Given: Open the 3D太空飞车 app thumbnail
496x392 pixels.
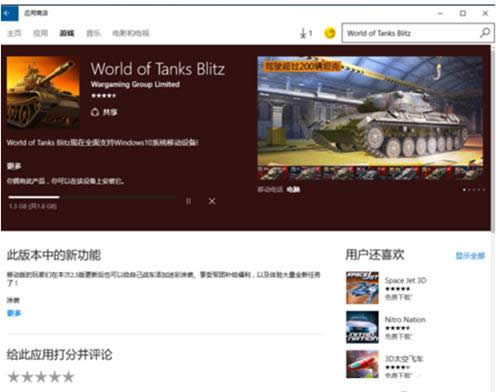Looking at the screenshot, I should 362,364.
